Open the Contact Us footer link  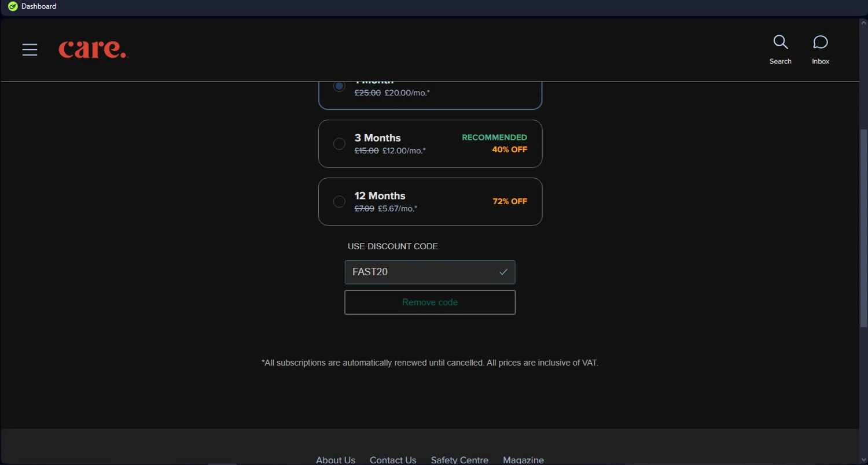pyautogui.click(x=393, y=460)
